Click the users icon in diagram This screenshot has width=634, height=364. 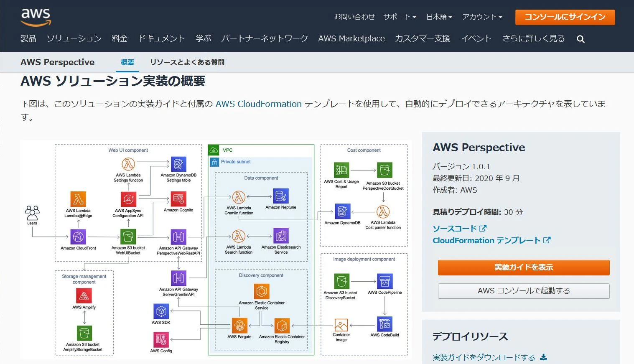point(32,212)
